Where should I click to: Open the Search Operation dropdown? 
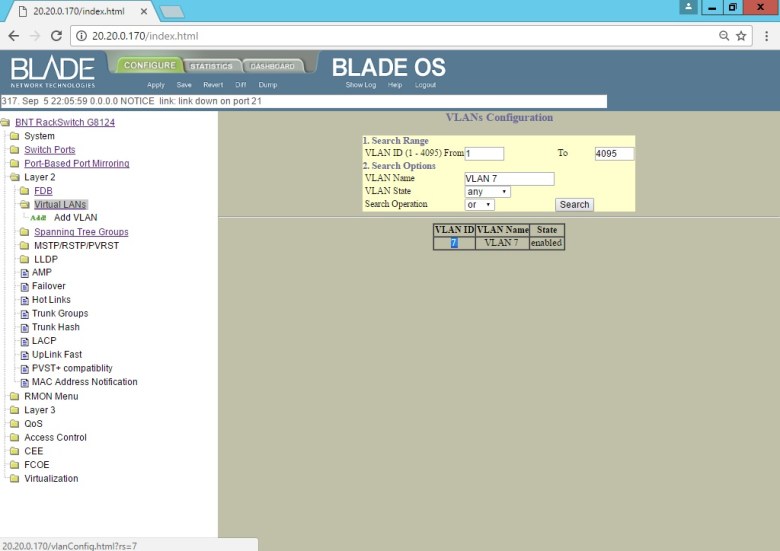480,204
